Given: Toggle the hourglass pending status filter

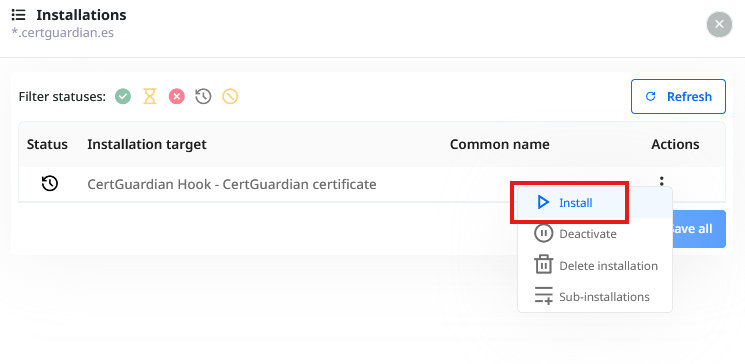Looking at the screenshot, I should (x=150, y=97).
